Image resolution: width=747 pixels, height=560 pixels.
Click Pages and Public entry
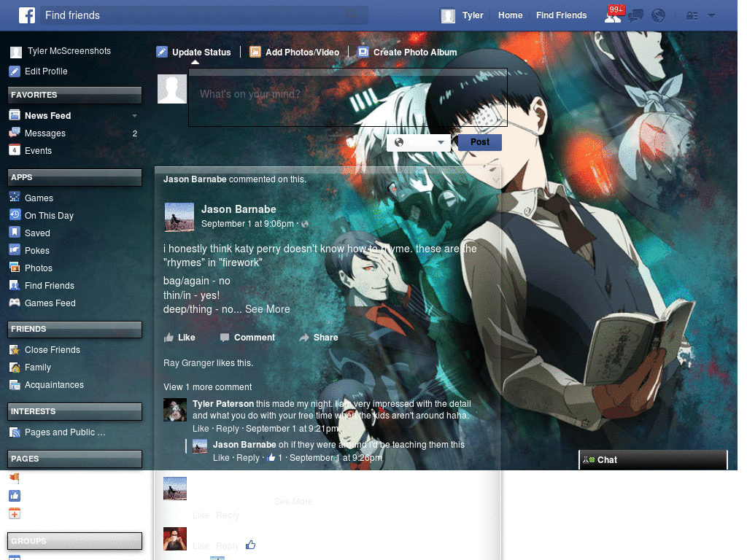65,432
